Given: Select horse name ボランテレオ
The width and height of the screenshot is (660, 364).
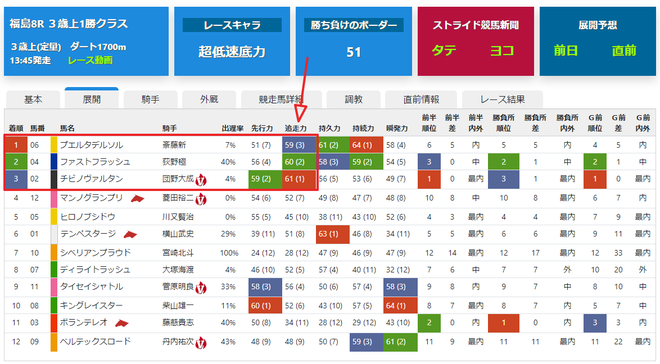Looking at the screenshot, I should (x=84, y=322).
